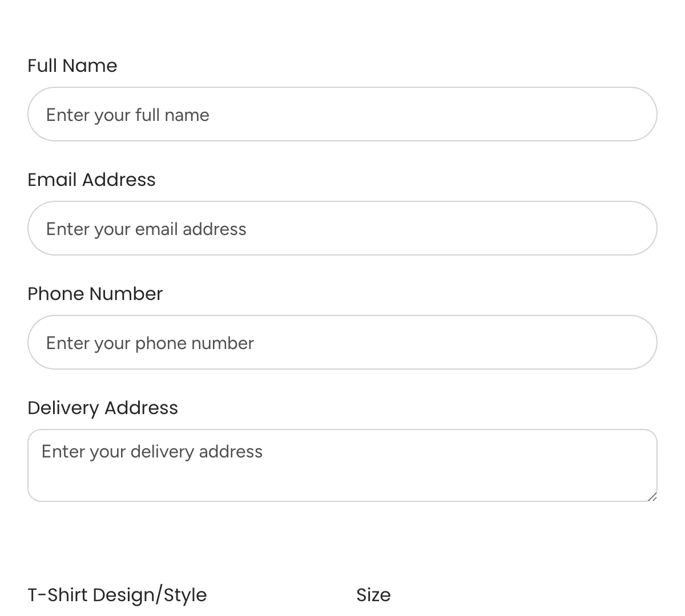Screen dimensions: 685x616
Task: Click the Delivery Address field label
Action: coord(102,408)
